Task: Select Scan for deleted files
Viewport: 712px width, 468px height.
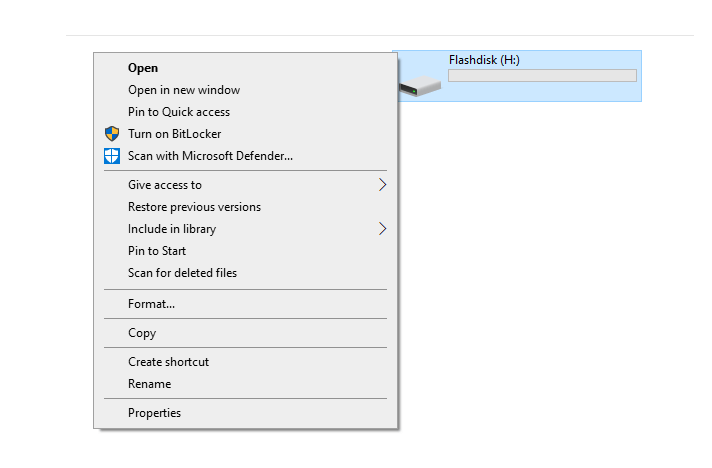Action: pos(245,273)
